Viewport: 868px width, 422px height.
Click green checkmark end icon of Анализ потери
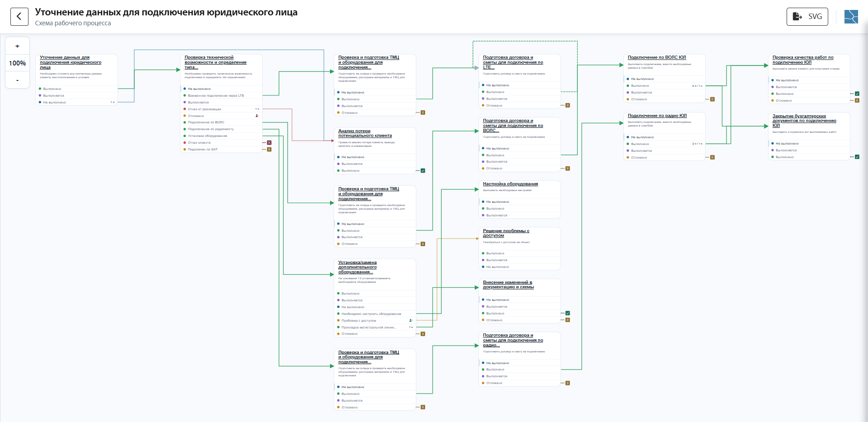coord(423,171)
